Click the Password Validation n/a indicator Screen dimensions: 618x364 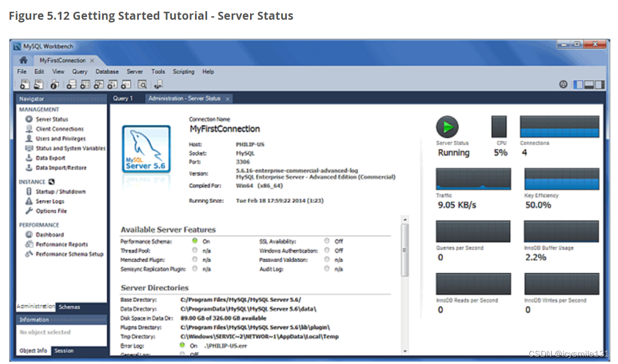point(327,259)
